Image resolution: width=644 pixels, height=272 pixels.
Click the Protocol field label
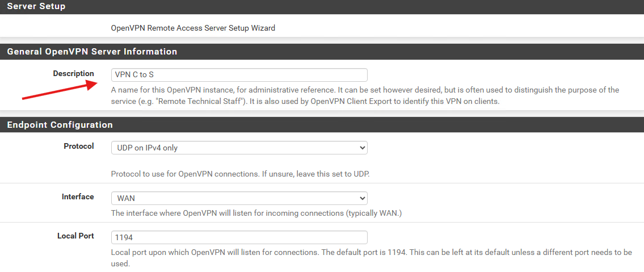pyautogui.click(x=79, y=147)
